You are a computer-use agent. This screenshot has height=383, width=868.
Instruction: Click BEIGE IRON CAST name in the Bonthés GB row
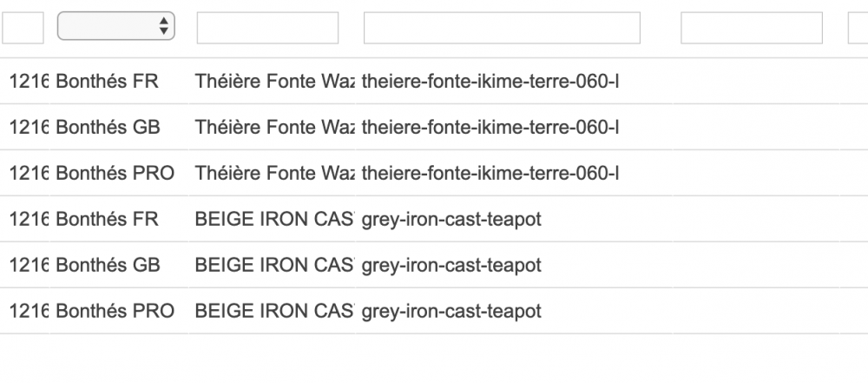coord(274,265)
